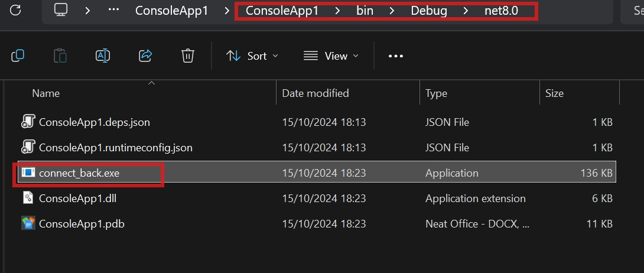Click the Rename icon in toolbar
Screen dimensions: 644x273
[103, 56]
